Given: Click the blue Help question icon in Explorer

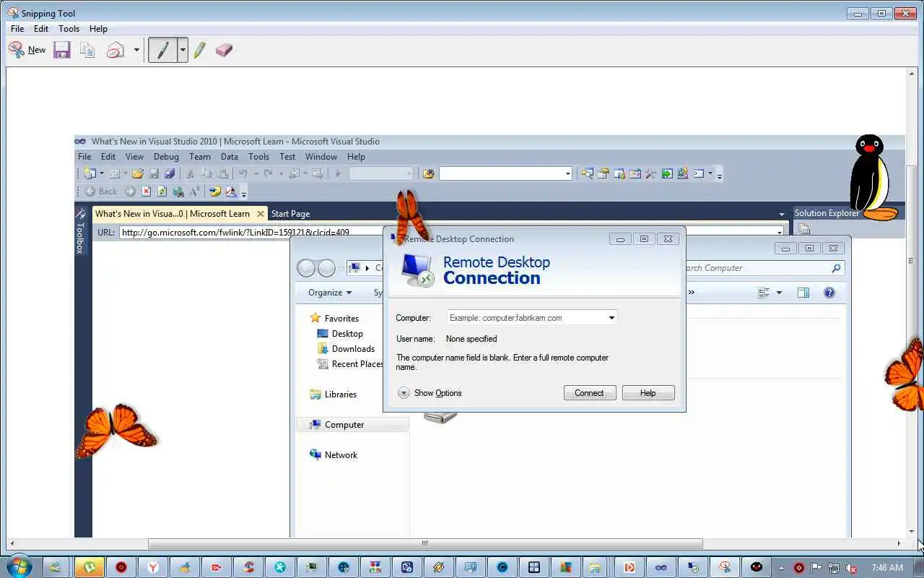Looking at the screenshot, I should click(829, 293).
